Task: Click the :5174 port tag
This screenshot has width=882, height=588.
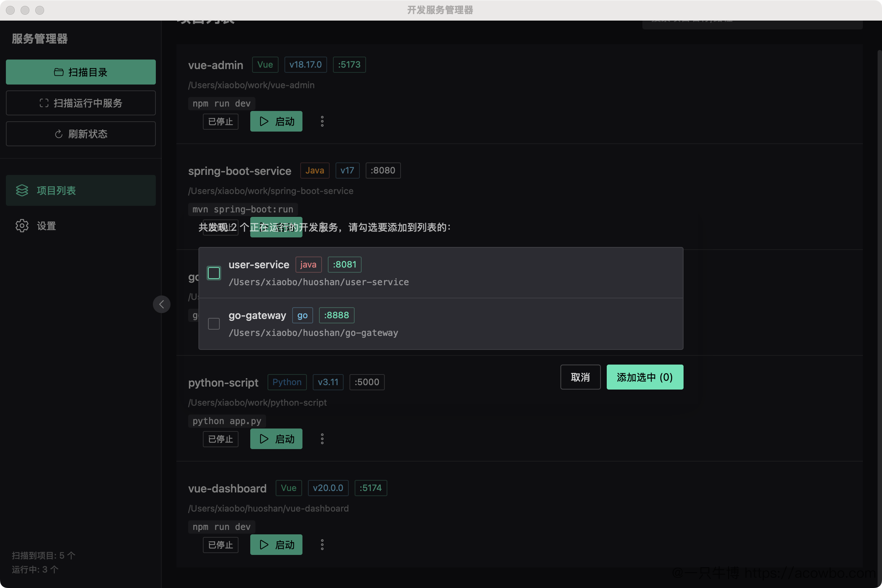Action: click(370, 488)
